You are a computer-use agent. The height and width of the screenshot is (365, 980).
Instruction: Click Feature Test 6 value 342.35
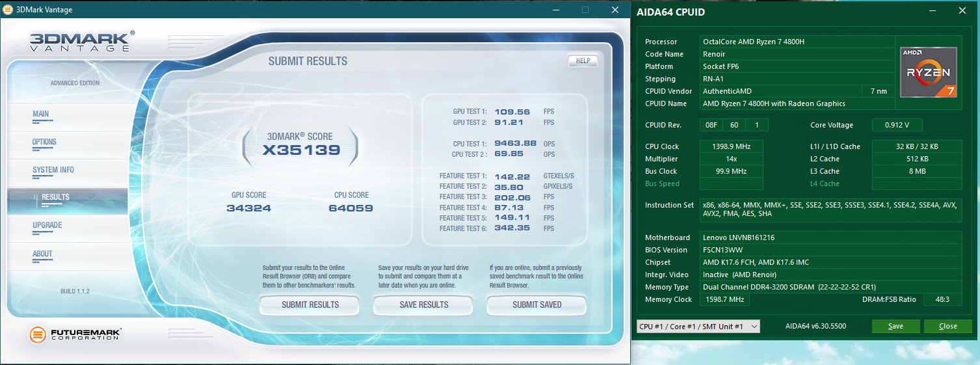click(x=513, y=228)
